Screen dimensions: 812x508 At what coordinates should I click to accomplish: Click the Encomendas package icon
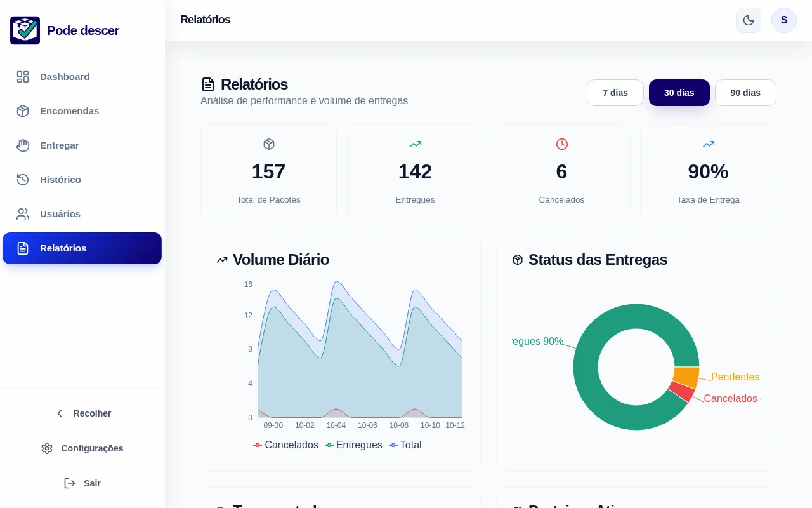tap(23, 111)
